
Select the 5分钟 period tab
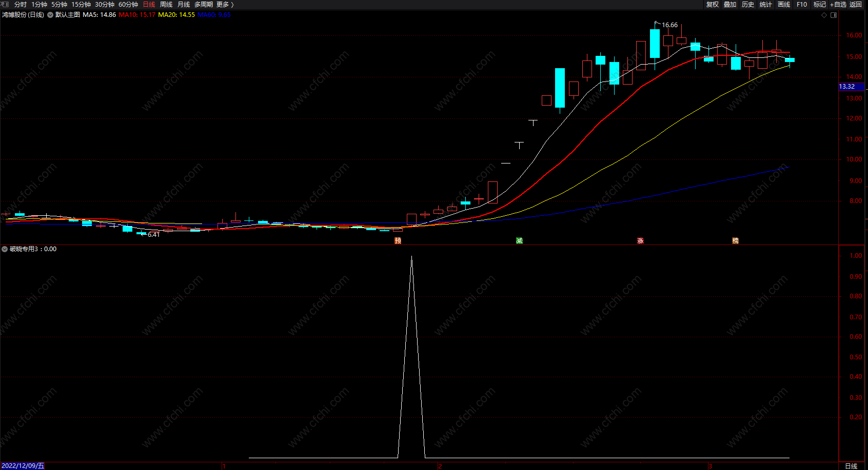[60, 4]
